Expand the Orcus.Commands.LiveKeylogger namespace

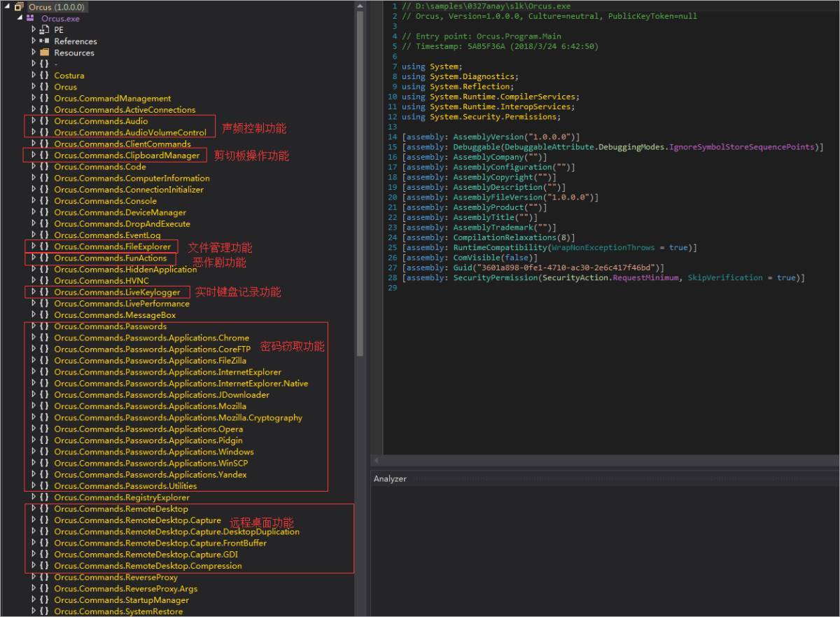(33, 292)
